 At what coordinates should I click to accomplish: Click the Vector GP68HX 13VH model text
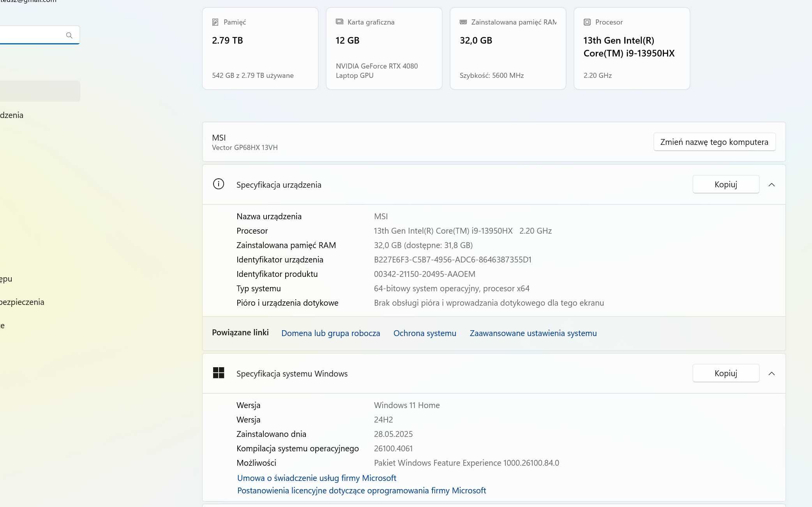245,148
